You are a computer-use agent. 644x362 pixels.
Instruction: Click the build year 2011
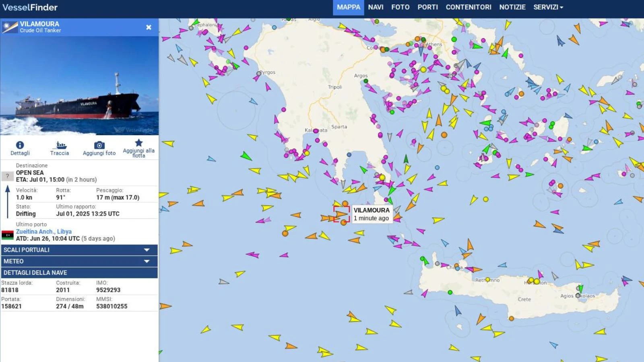coord(63,290)
